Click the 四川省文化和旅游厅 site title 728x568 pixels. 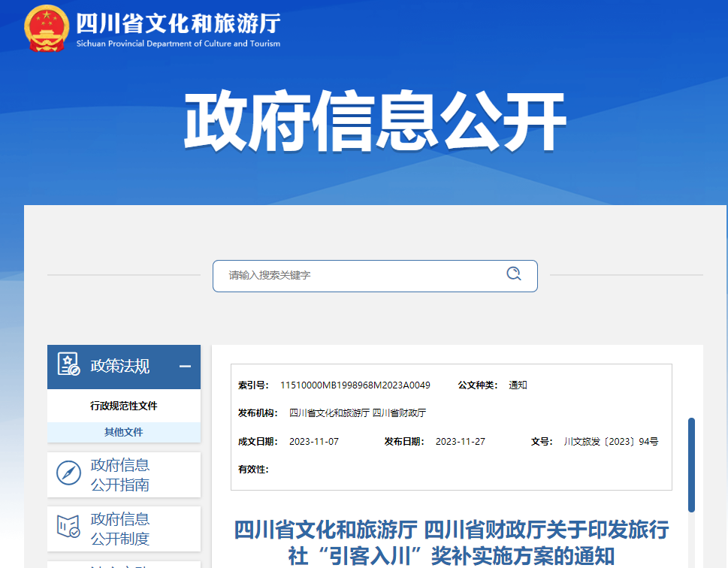coord(178,23)
